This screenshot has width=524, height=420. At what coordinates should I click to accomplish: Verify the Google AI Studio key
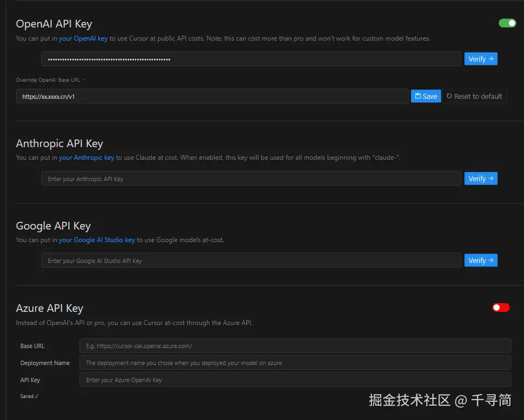(481, 260)
